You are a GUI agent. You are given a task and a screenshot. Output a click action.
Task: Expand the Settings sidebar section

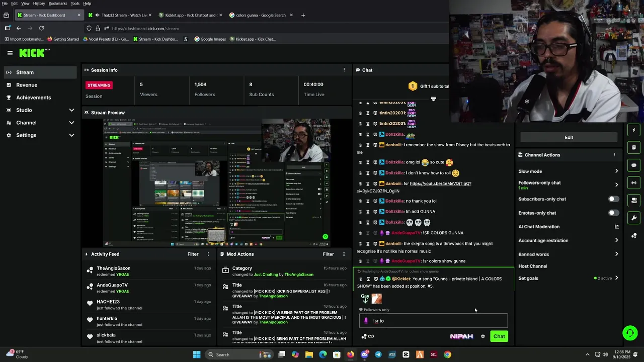pyautogui.click(x=71, y=135)
